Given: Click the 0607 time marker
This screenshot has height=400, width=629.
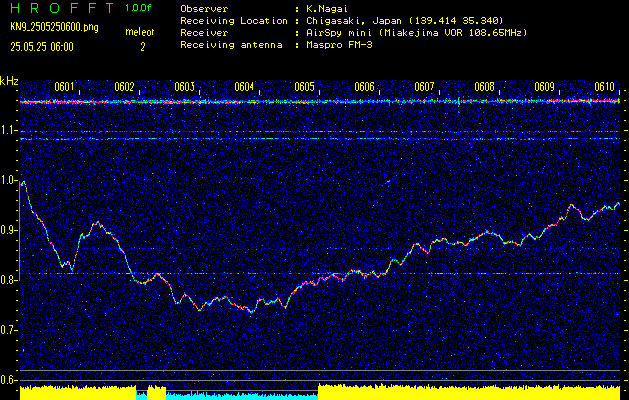Looking at the screenshot, I should pos(424,87).
